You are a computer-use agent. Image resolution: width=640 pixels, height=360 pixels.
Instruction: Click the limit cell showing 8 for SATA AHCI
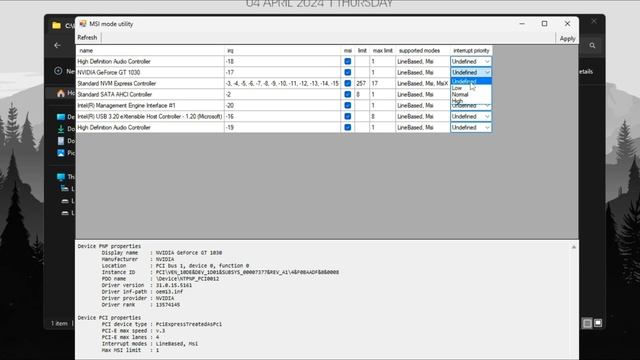[362, 94]
